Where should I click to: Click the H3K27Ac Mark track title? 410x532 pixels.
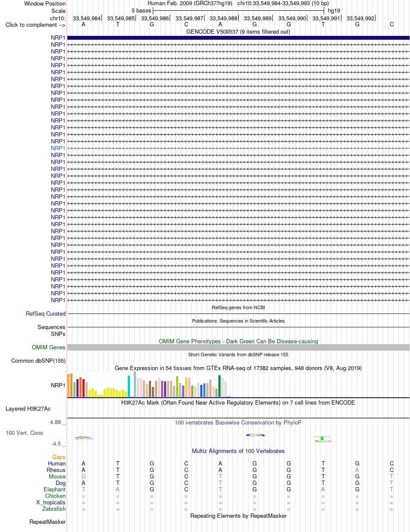pos(238,402)
